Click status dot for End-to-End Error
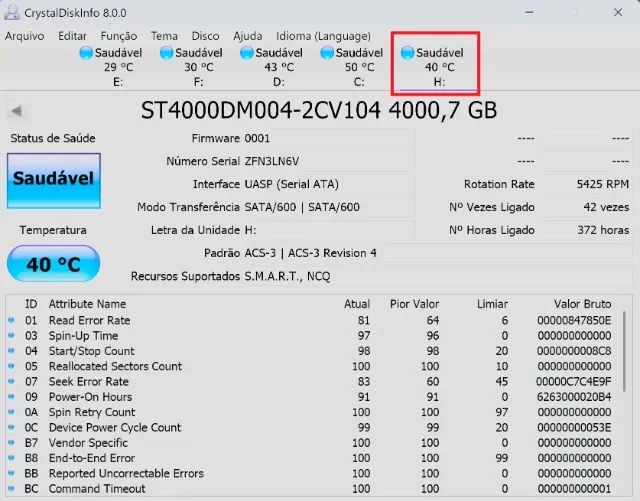This screenshot has width=640, height=501. [x=11, y=458]
